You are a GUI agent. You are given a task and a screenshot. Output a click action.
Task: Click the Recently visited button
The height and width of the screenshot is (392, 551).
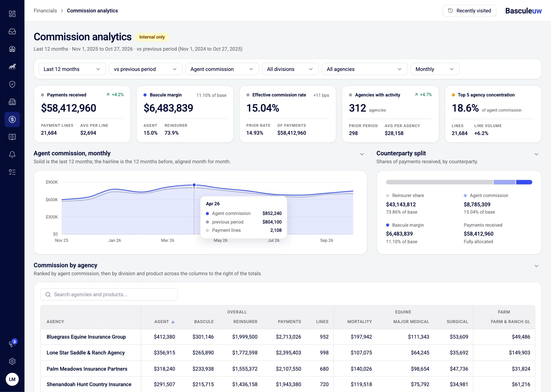pyautogui.click(x=469, y=11)
